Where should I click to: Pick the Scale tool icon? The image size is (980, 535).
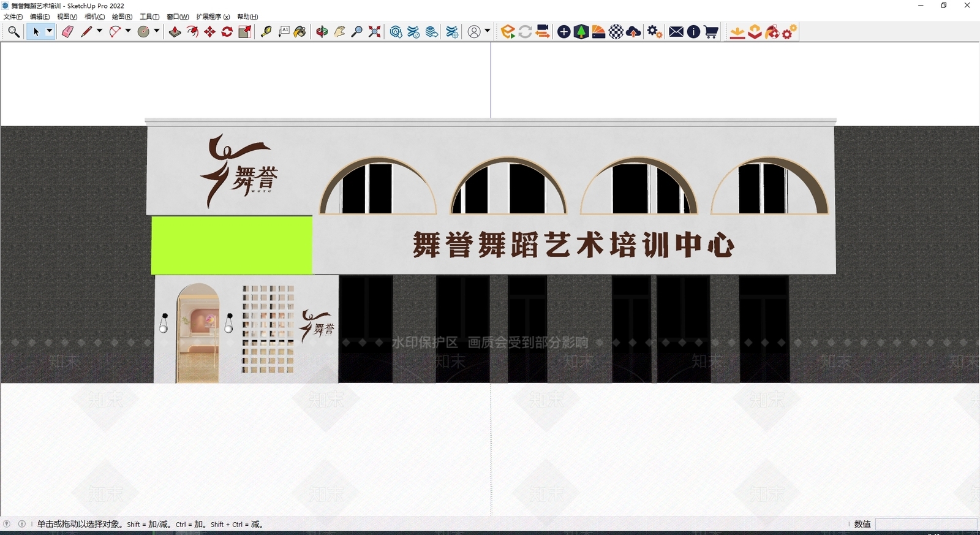[244, 32]
